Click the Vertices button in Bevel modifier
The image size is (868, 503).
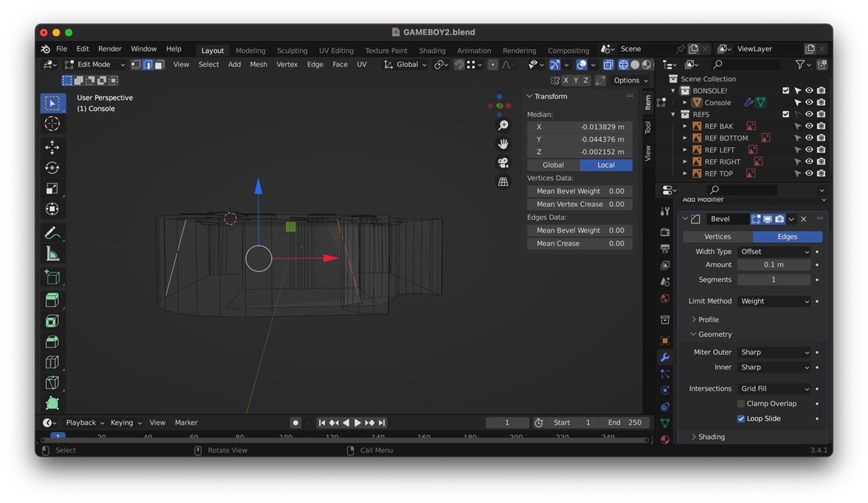(x=717, y=236)
